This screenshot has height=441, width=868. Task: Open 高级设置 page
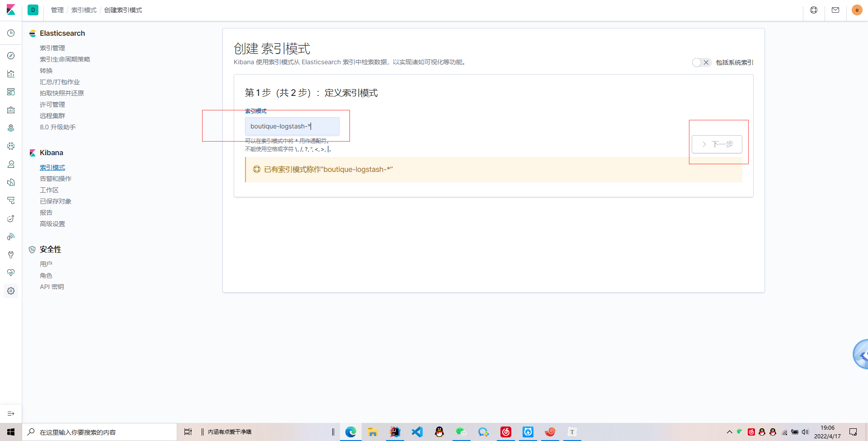coord(52,224)
